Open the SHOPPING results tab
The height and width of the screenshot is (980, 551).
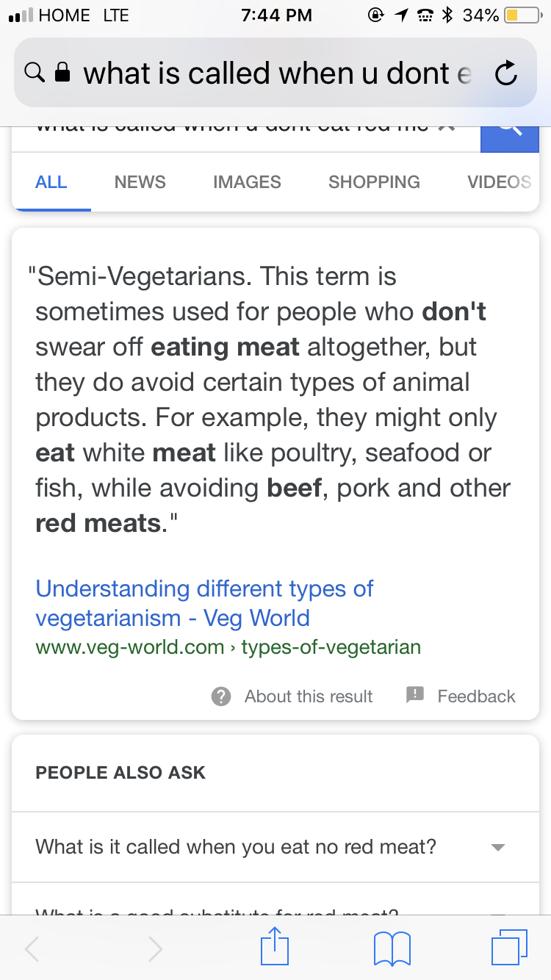(x=374, y=182)
